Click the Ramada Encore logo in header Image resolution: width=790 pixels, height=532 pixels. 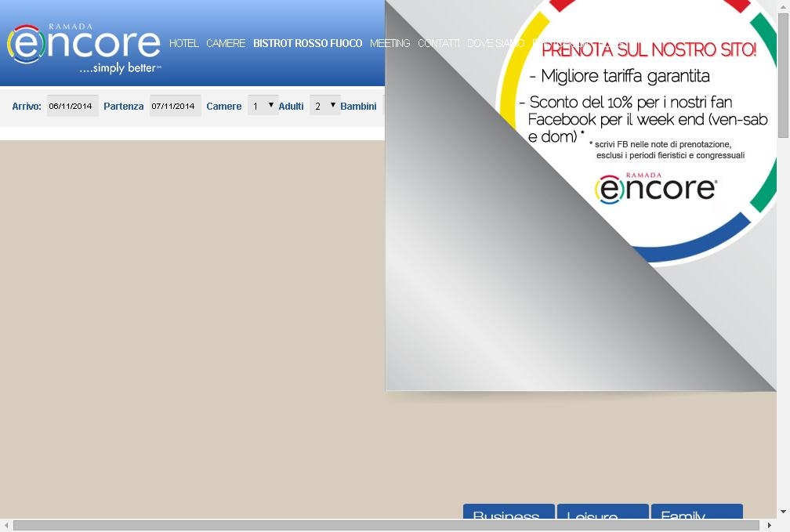(x=84, y=48)
